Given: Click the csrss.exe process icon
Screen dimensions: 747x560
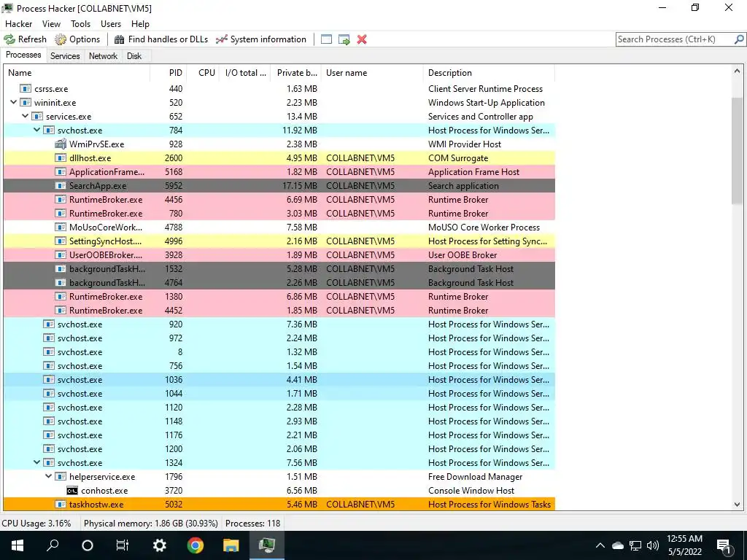Looking at the screenshot, I should 26,88.
